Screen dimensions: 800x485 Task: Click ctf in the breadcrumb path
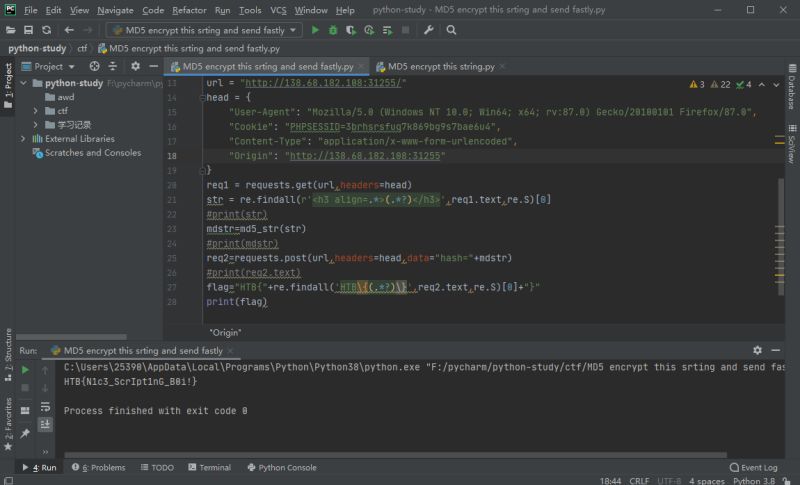point(82,48)
